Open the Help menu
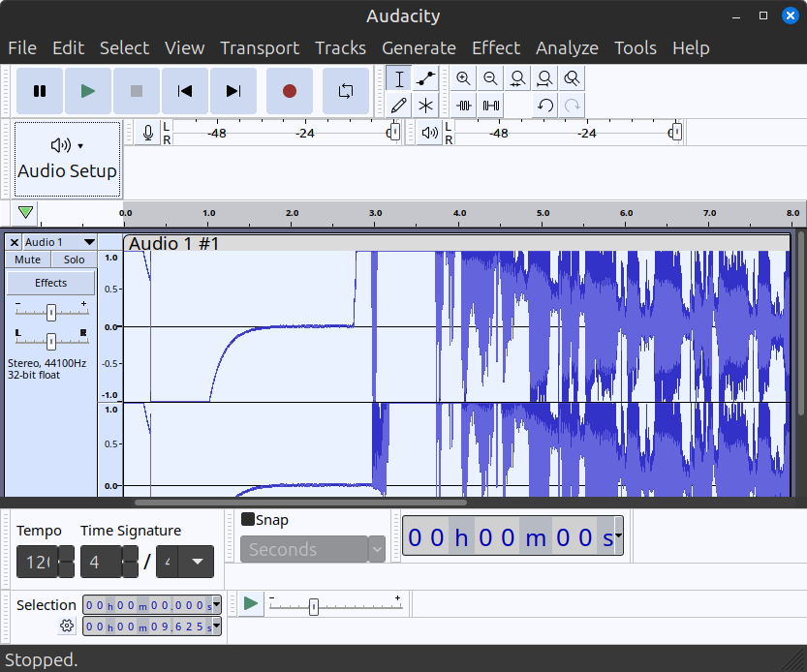Screen dimensions: 807x672 (x=691, y=47)
